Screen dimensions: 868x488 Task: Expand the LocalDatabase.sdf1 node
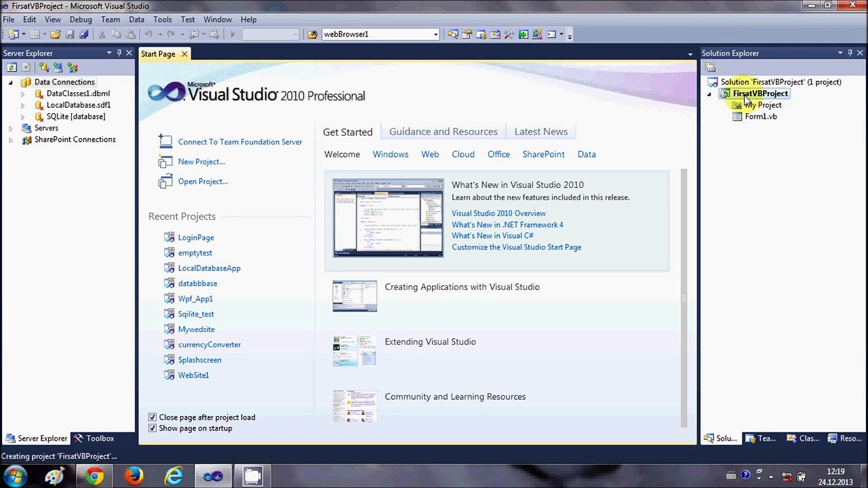click(x=22, y=105)
